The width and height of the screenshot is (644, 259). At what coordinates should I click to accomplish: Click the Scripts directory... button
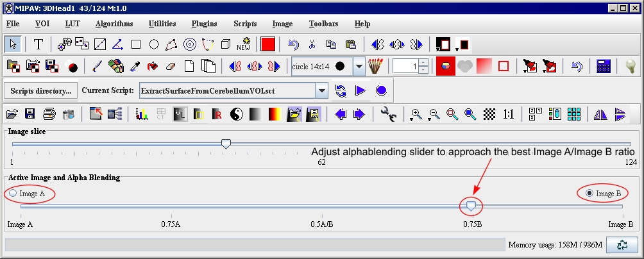41,90
